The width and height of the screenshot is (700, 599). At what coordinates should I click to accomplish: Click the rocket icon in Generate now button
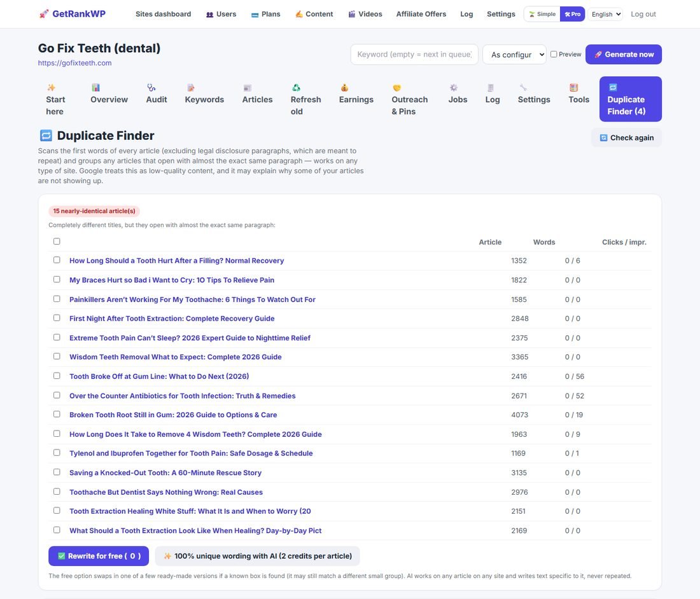tap(598, 55)
